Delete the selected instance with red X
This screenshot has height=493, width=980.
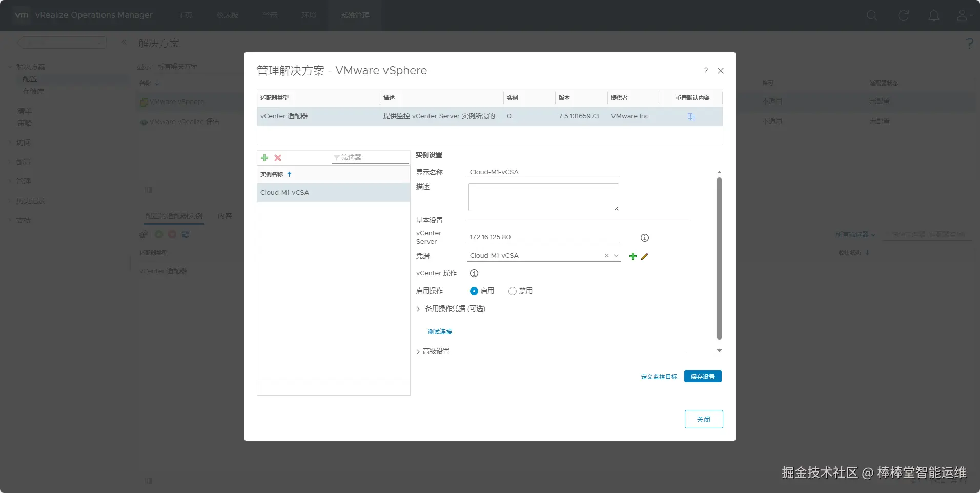(278, 158)
